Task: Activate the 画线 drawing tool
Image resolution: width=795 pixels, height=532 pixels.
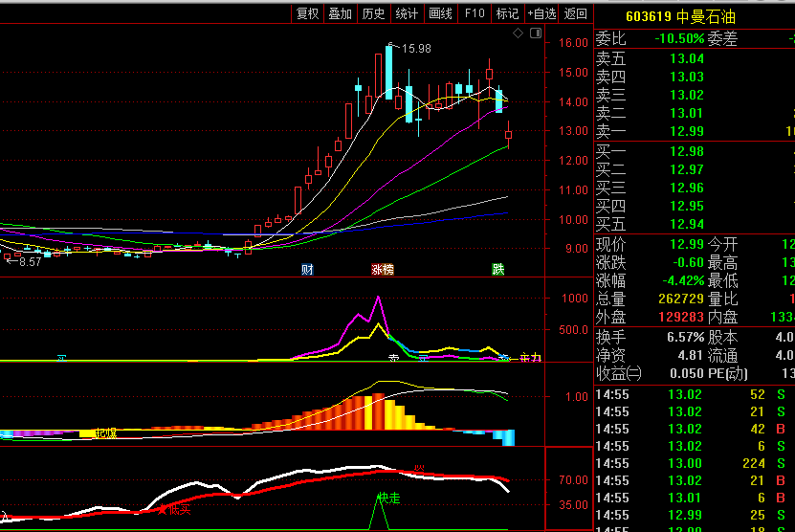Action: click(x=440, y=13)
